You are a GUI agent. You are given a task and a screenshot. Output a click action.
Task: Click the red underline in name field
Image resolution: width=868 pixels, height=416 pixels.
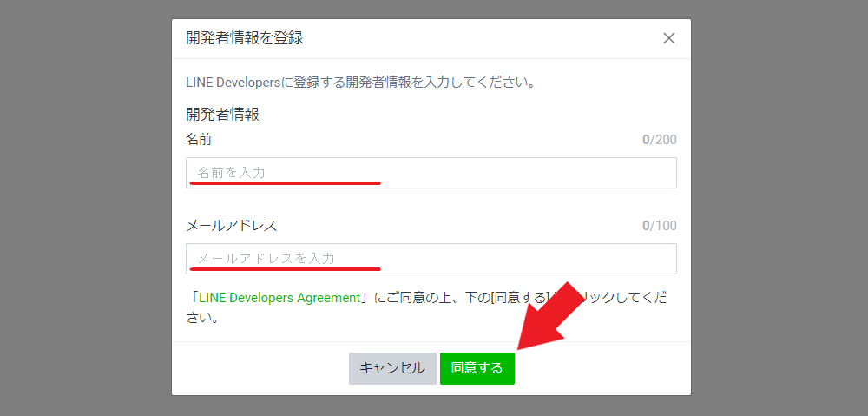pos(285,183)
